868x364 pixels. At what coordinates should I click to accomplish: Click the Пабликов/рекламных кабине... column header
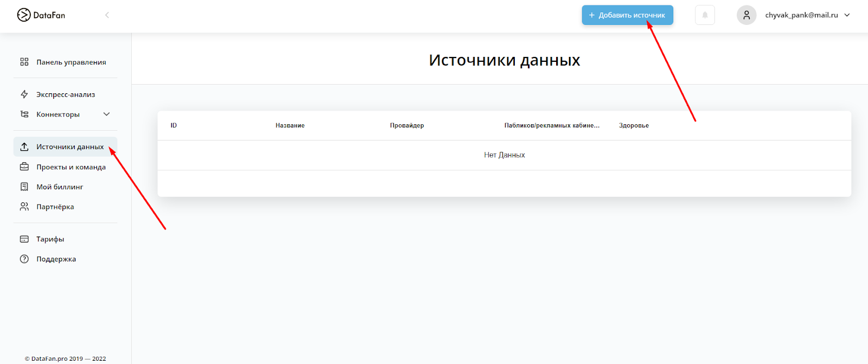pos(552,125)
